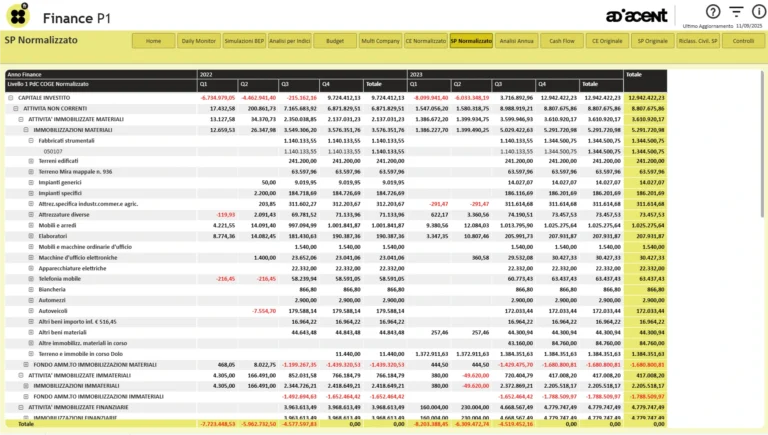Expand FONDO AMM.TO IMMOBILIZZAZIONI MATERIALI row

(x=23, y=365)
